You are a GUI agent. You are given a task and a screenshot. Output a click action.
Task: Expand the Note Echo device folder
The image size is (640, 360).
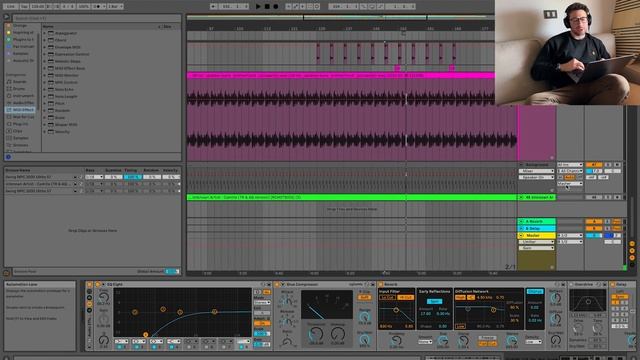45,89
